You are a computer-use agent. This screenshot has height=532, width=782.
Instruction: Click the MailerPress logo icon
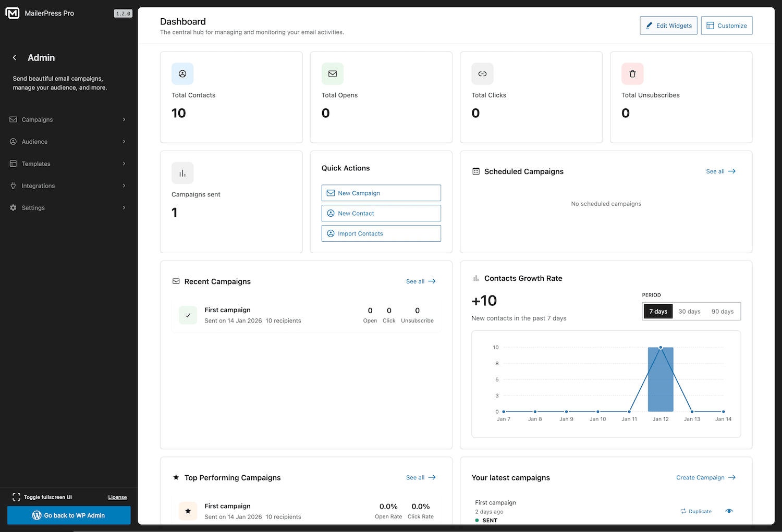pyautogui.click(x=13, y=14)
